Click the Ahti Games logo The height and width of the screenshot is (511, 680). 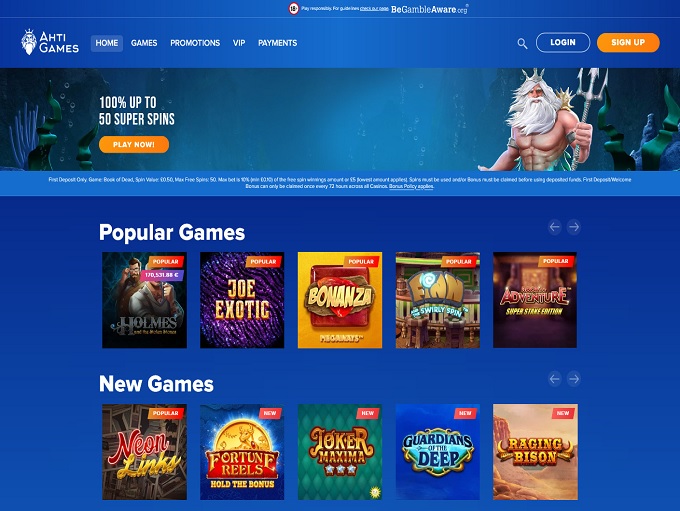coord(50,43)
